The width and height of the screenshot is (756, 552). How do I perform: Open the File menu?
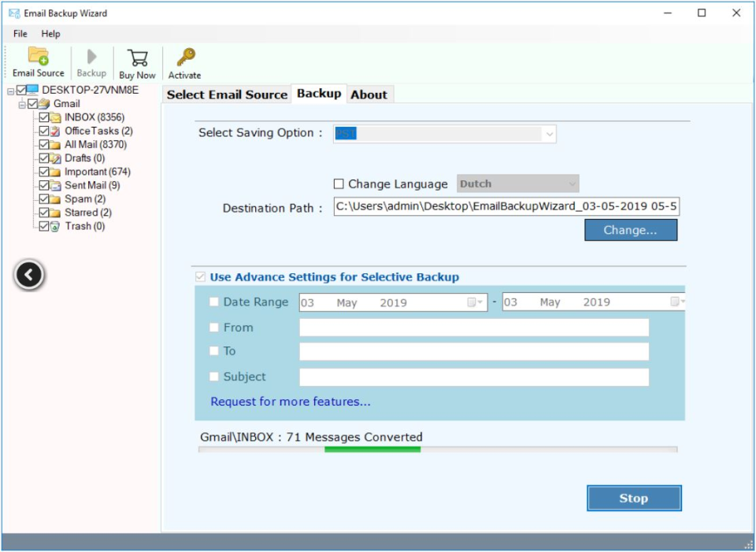(19, 33)
